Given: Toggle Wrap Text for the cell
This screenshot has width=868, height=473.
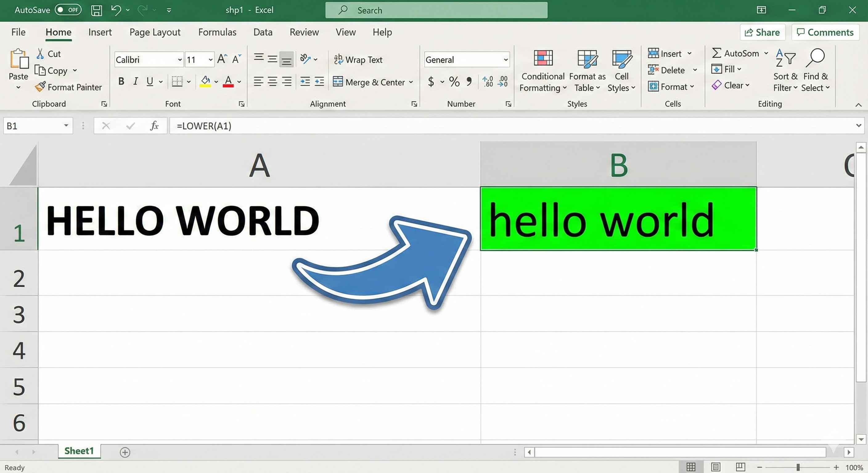Looking at the screenshot, I should click(358, 60).
